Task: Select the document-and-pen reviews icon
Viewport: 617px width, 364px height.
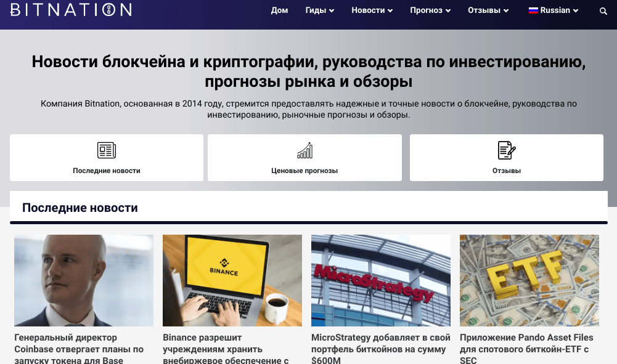Action: click(507, 150)
